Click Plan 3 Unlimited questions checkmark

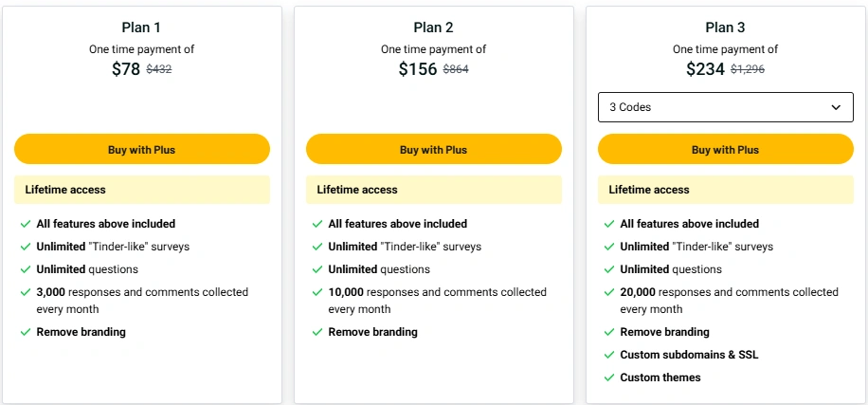[609, 269]
